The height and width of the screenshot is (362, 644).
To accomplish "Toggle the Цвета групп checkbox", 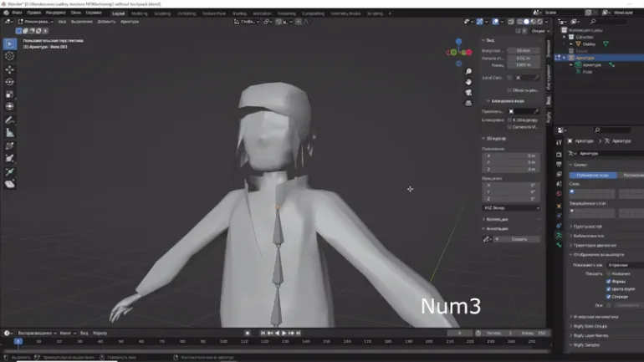I will (x=608, y=288).
